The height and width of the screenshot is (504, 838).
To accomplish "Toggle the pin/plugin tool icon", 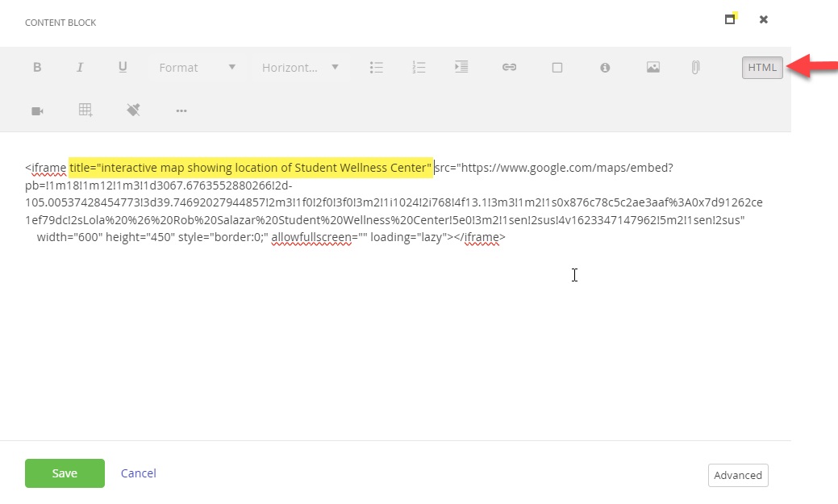I will tap(133, 110).
